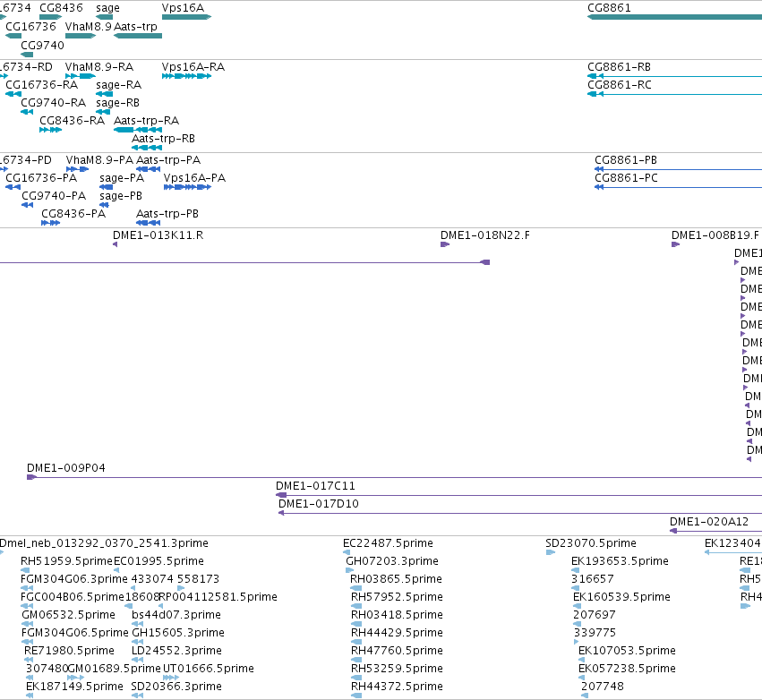Select the CG9740 gene label
Image resolution: width=762 pixels, height=700 pixels.
(x=42, y=45)
